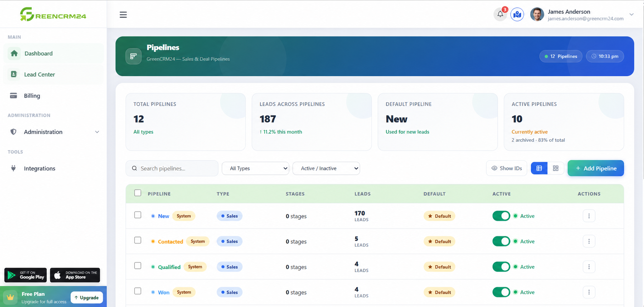Expand the Administration submenu chevron
This screenshot has height=307, width=644.
point(97,132)
